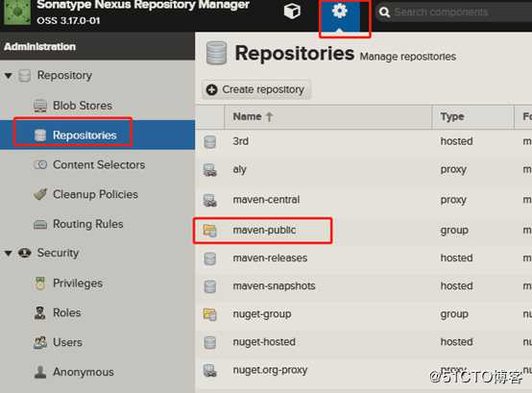
Task: Click the nuget-hosted row icon
Action: tap(210, 342)
